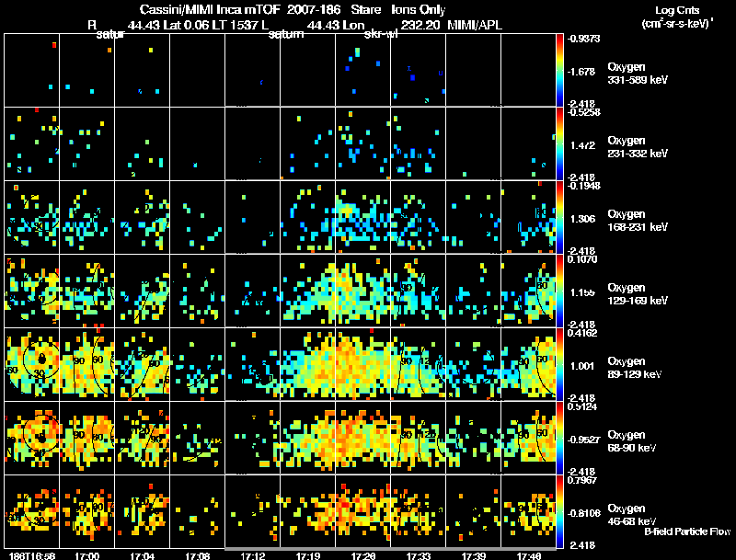736x560 pixels.
Task: Click the Oxygen 89-129 keV color bar
Action: pyautogui.click(x=559, y=364)
